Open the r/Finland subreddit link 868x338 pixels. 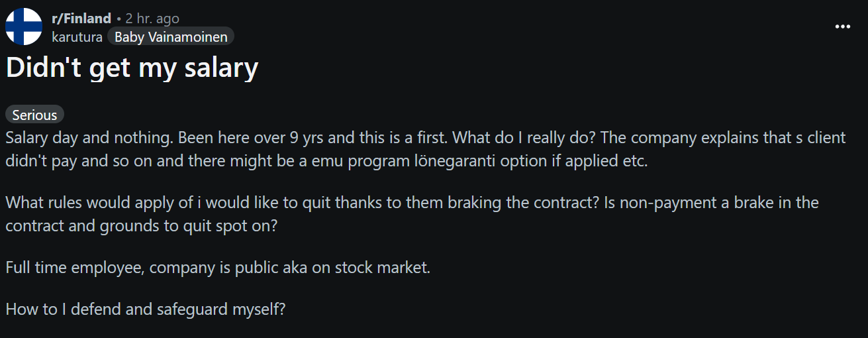(81, 19)
